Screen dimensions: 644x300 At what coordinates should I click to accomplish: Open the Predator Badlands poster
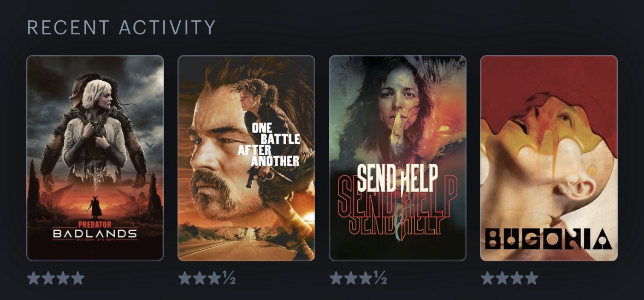click(x=95, y=158)
